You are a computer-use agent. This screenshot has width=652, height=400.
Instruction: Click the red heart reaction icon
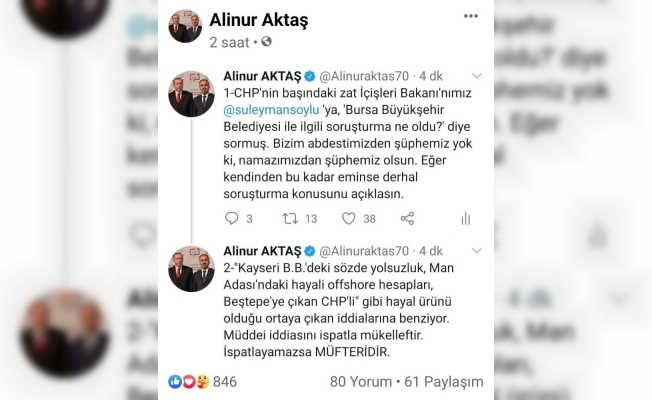(x=188, y=382)
